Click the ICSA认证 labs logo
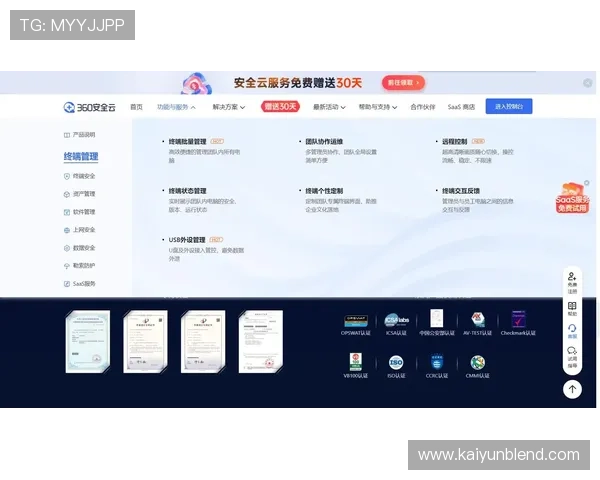The width and height of the screenshot is (600, 480). (x=396, y=320)
